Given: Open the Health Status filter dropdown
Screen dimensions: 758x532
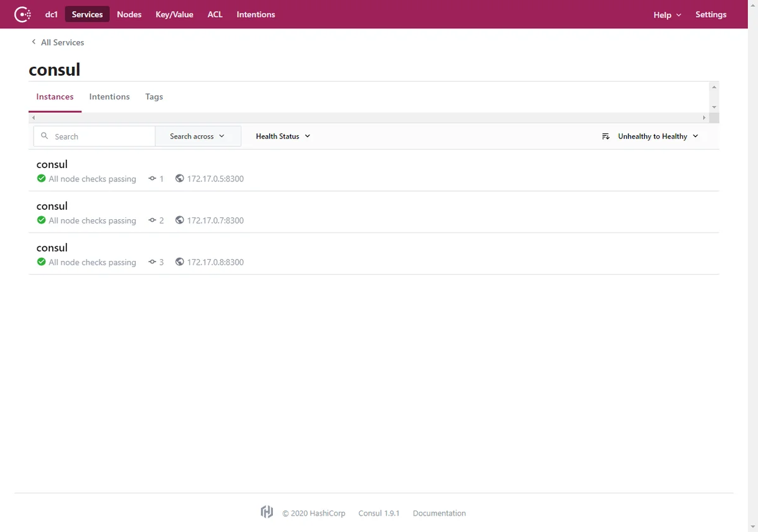Looking at the screenshot, I should (283, 136).
